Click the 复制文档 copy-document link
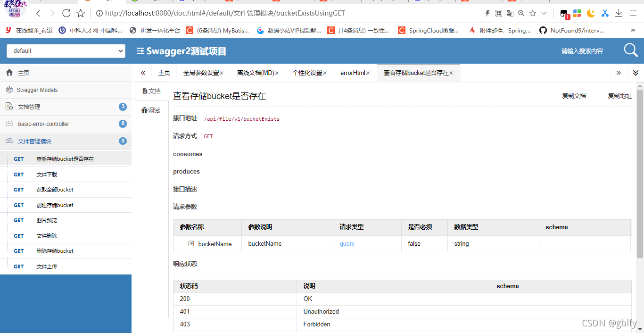The height and width of the screenshot is (333, 644). 574,95
